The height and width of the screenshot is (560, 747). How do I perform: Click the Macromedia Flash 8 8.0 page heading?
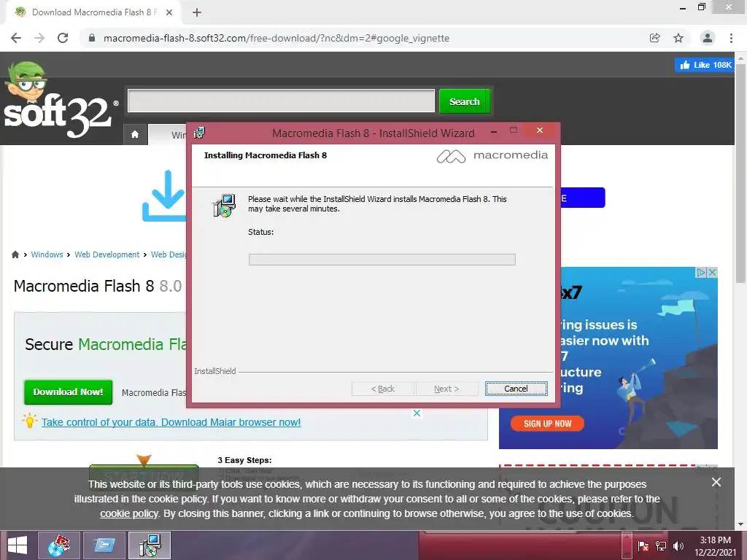tap(98, 286)
